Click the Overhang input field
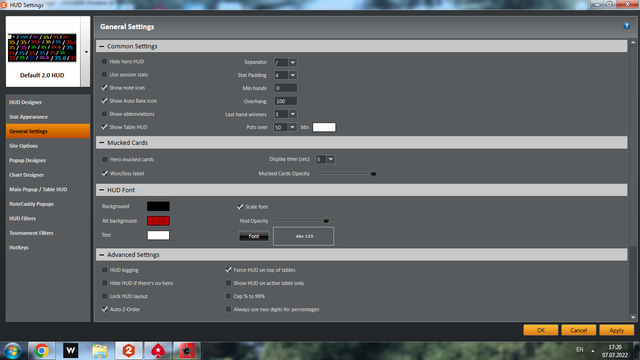Viewport: 640px width, 360px height. tap(285, 101)
